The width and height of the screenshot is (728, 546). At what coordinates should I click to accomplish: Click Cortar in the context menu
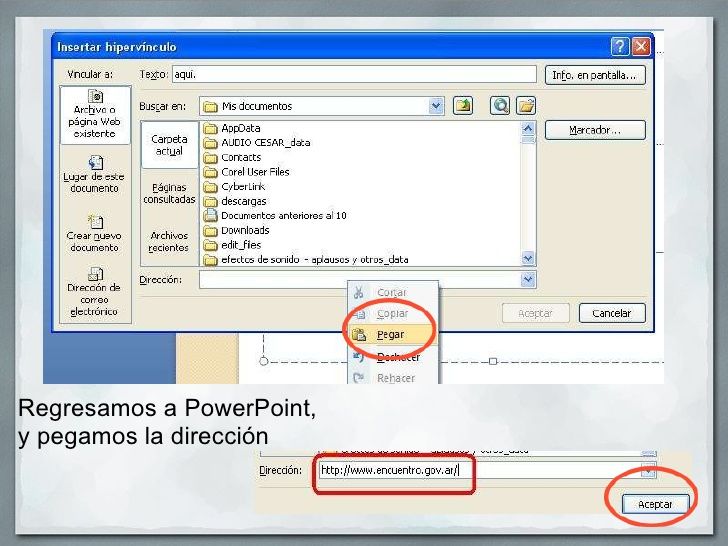pyautogui.click(x=392, y=292)
